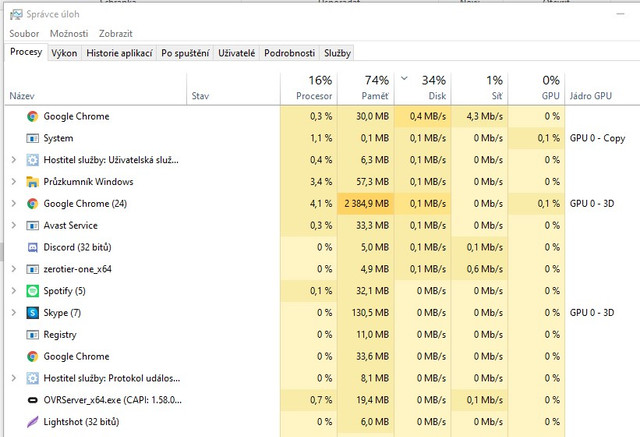Click the 57,3 MB memory cell
Screen dimensions: 640x437
coord(366,182)
